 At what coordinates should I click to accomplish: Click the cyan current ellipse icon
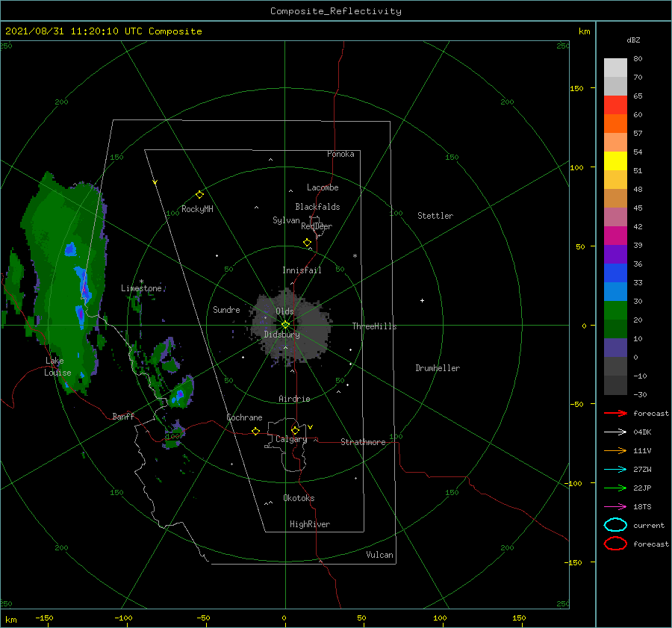click(615, 525)
